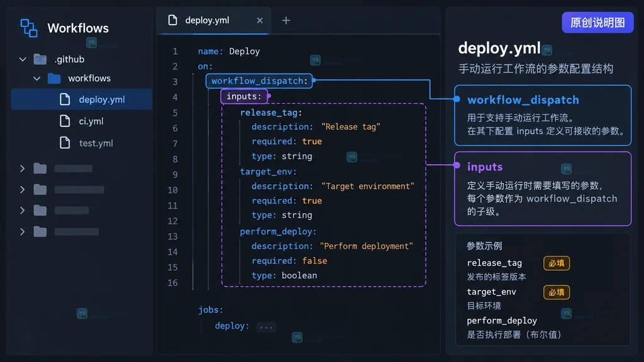Click the inputs: highlighted key
Image resolution: width=644 pixels, height=362 pixels.
click(244, 96)
